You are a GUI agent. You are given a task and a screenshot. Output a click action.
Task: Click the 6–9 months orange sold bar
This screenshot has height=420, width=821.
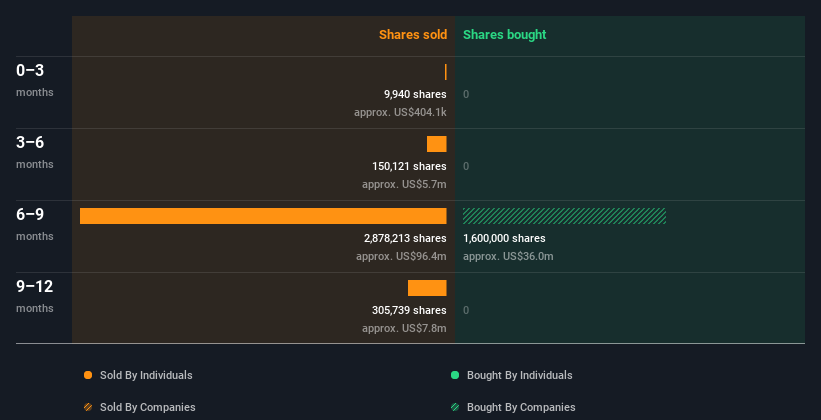pos(263,216)
